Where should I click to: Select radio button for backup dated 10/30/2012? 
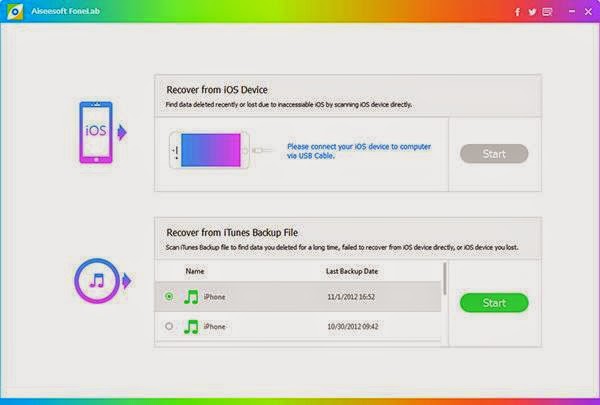169,326
